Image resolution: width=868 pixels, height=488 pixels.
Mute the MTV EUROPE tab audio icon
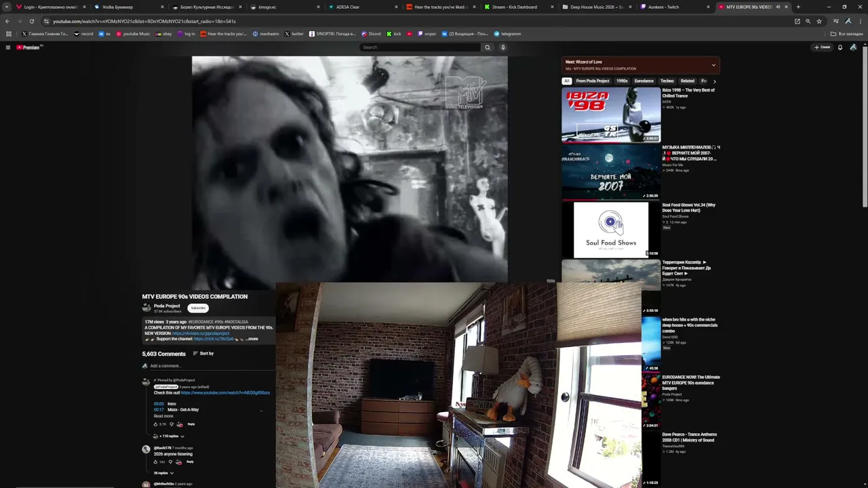click(778, 7)
